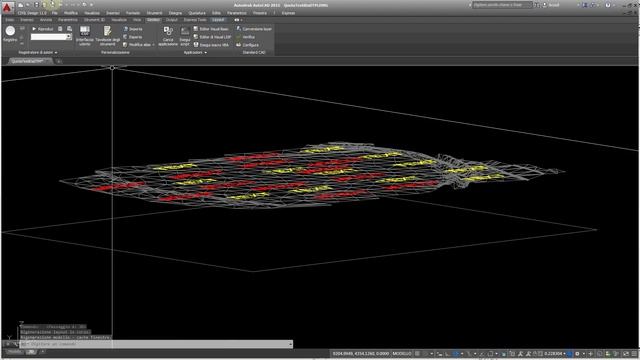Open the Finestra menu
Image resolution: width=640 pixels, height=360 pixels.
pyautogui.click(x=260, y=13)
